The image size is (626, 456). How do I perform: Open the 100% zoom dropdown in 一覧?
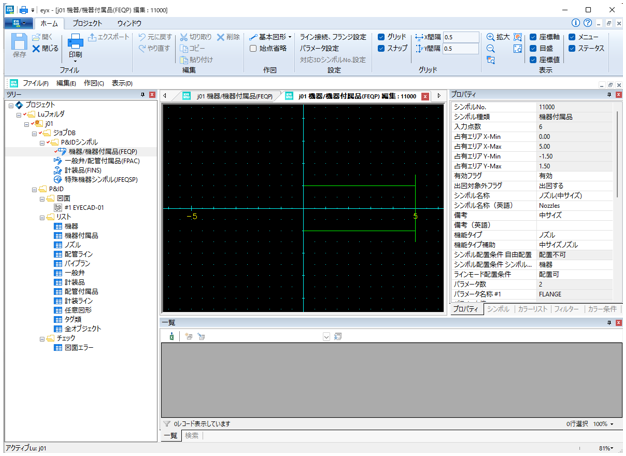pos(612,424)
